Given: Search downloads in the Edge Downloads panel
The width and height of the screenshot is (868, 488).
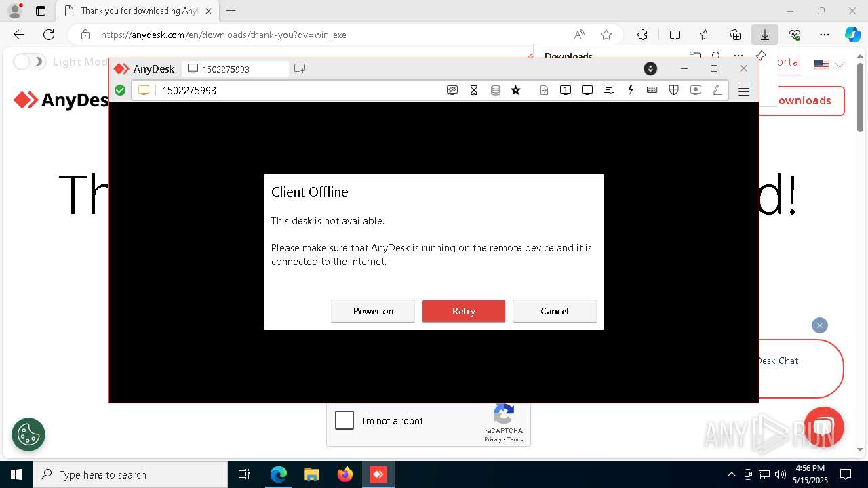Looking at the screenshot, I should coord(716,56).
